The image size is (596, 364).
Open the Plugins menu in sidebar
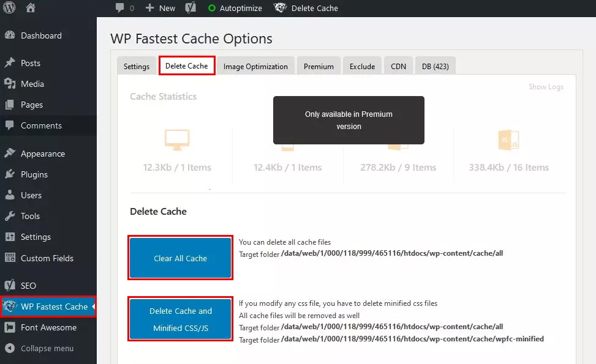pyautogui.click(x=34, y=174)
